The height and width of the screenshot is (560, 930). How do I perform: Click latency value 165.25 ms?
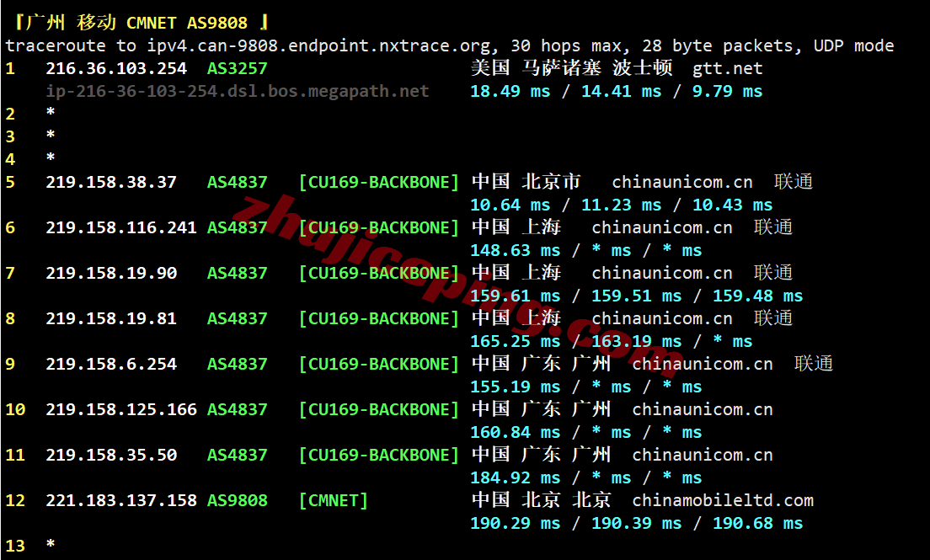coord(516,342)
